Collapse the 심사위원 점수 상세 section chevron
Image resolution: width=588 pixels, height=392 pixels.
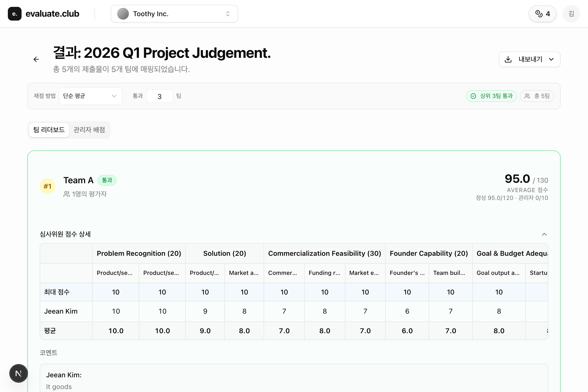pyautogui.click(x=544, y=234)
